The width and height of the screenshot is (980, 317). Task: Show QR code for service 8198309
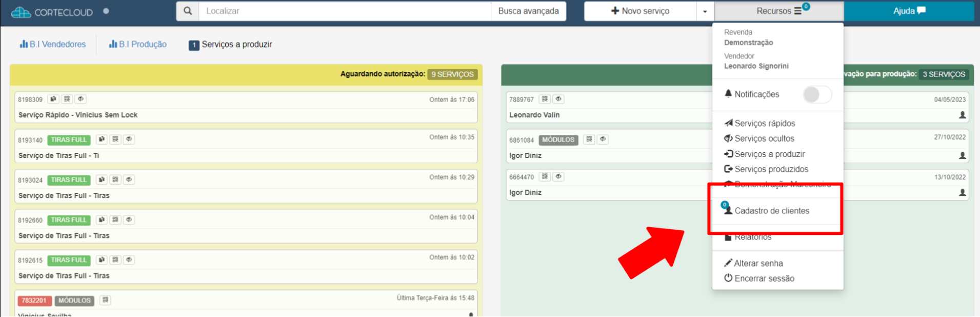point(67,99)
